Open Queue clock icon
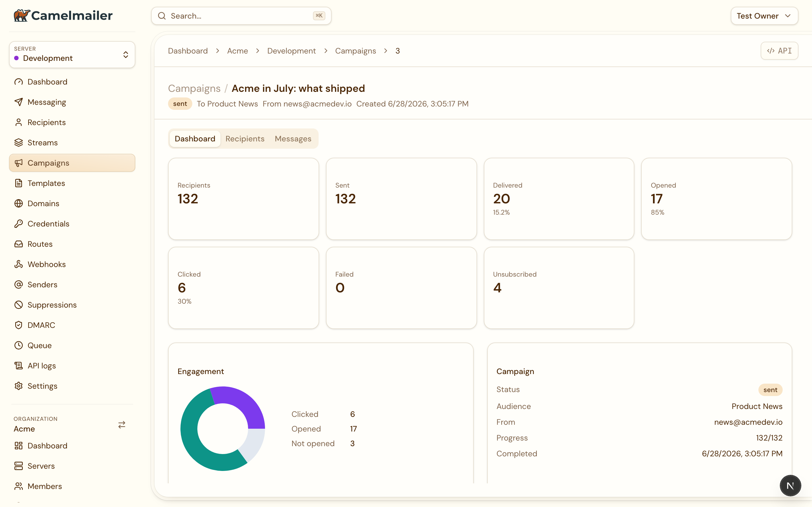Viewport: 812px width, 507px height. tap(19, 345)
